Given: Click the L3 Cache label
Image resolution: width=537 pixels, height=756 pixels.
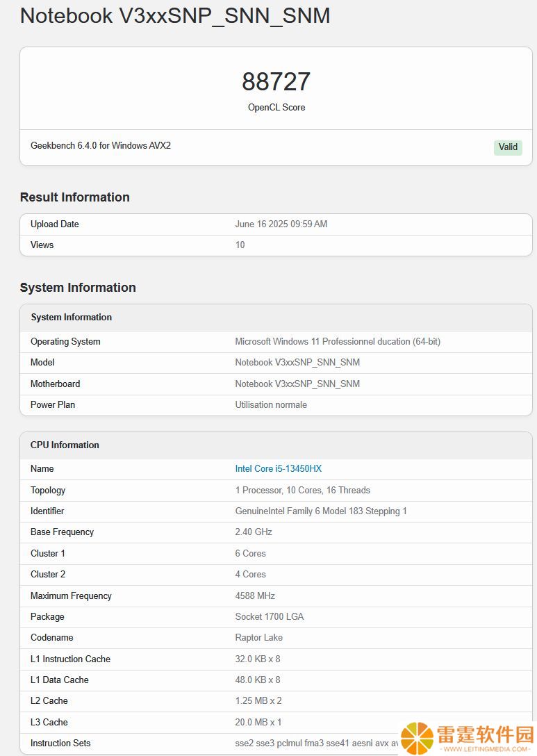Looking at the screenshot, I should point(49,722).
